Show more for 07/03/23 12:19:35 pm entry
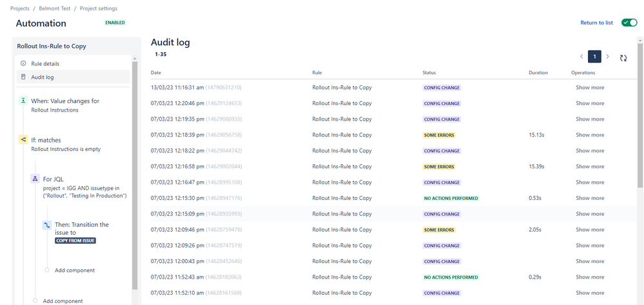 pyautogui.click(x=590, y=119)
